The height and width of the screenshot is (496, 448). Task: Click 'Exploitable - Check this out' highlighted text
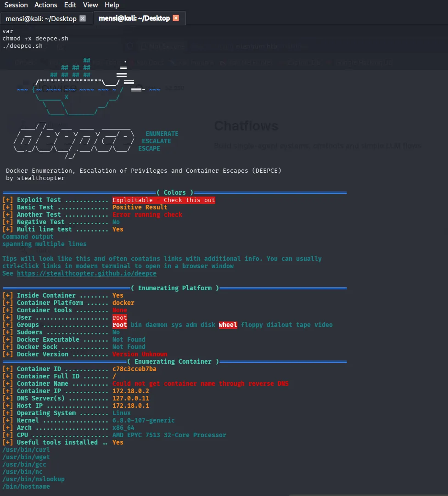pos(164,200)
